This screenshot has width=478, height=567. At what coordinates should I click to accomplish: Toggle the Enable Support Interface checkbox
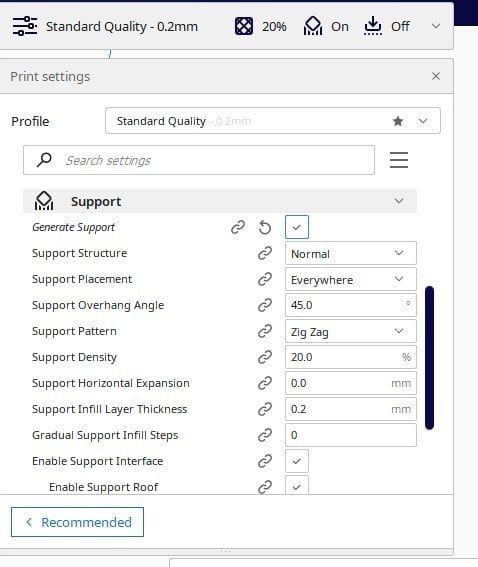click(x=297, y=461)
